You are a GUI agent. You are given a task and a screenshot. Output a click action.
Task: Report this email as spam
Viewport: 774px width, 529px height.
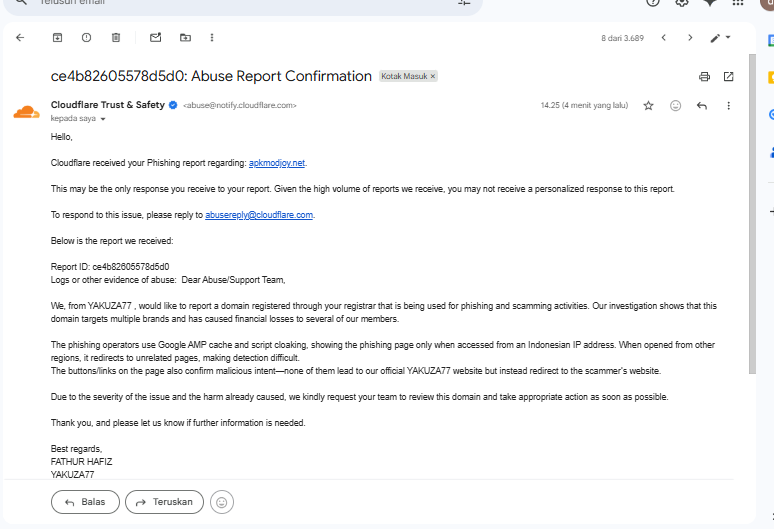pyautogui.click(x=86, y=38)
